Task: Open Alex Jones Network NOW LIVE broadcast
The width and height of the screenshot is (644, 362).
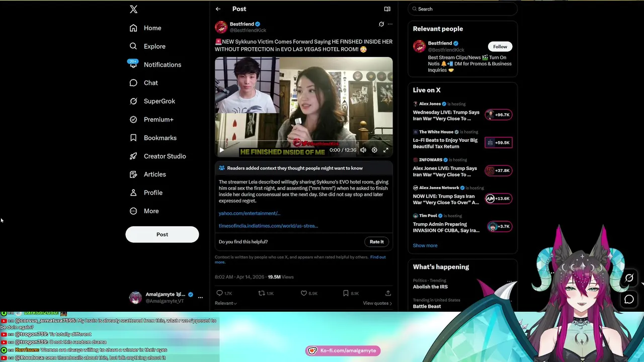Action: coord(446,200)
